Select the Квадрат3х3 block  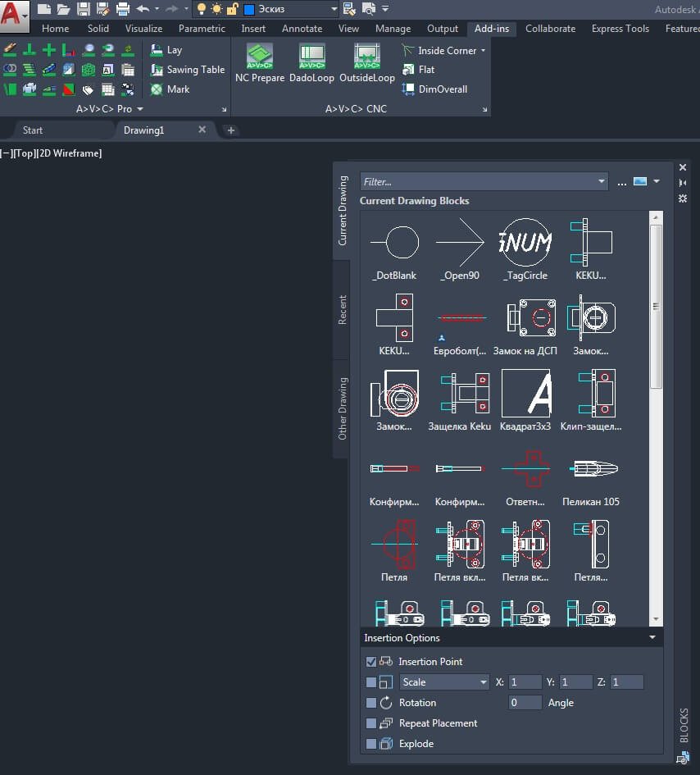point(525,400)
